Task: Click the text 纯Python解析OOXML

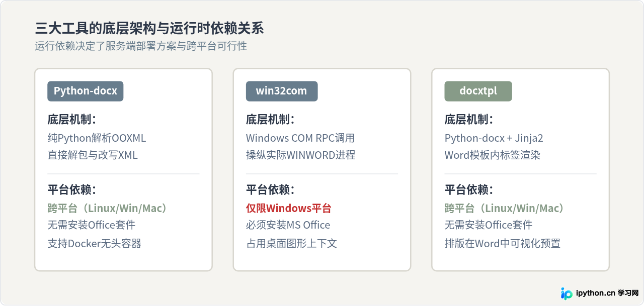Action: (x=97, y=138)
